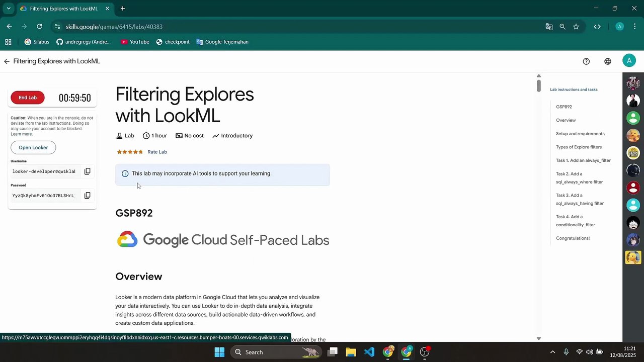Open the teal account avatar A
644x362 pixels.
click(x=629, y=61)
